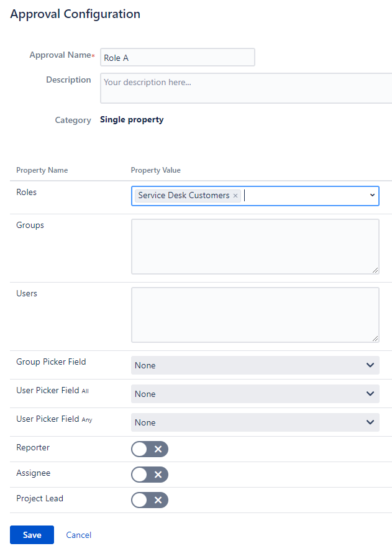Image resolution: width=392 pixels, height=546 pixels.
Task: Click inside the Users text box
Action: click(255, 314)
